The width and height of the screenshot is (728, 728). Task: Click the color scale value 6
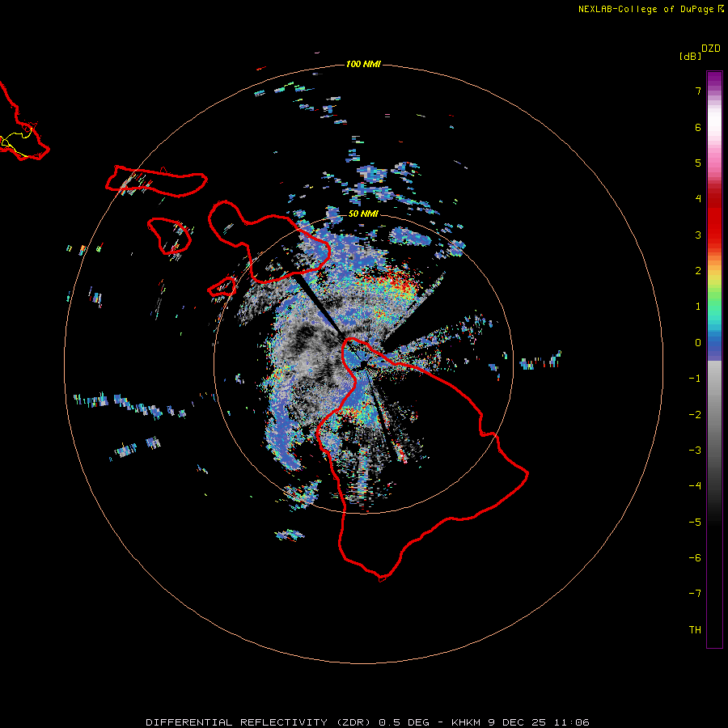tap(698, 127)
